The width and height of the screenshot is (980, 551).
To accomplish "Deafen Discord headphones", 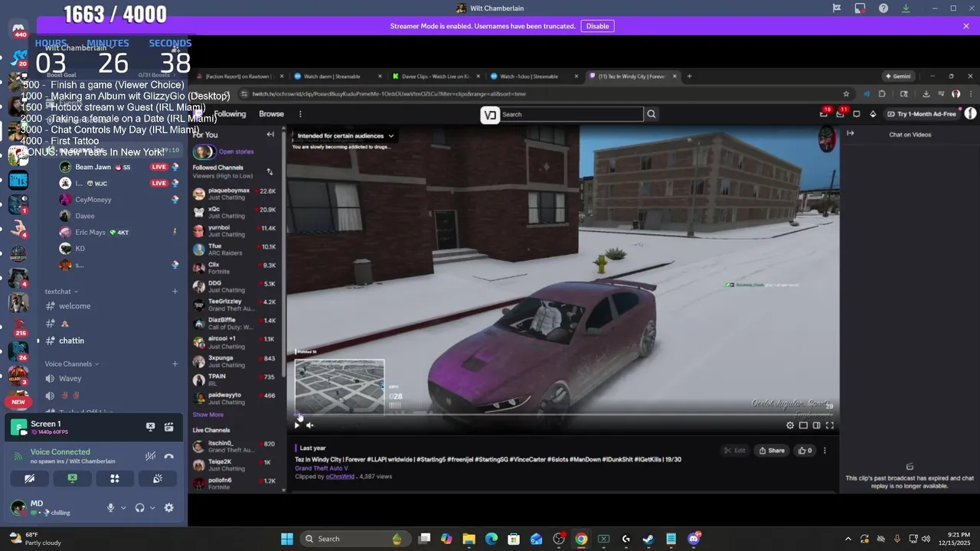I will tap(139, 507).
